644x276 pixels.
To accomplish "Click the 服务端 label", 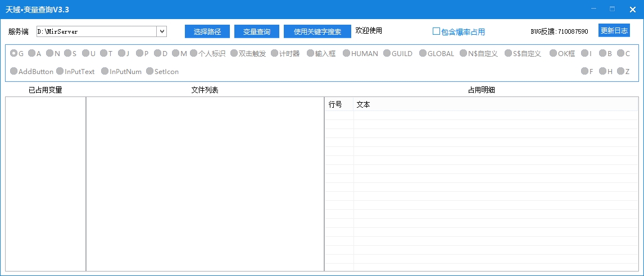I will pyautogui.click(x=19, y=31).
